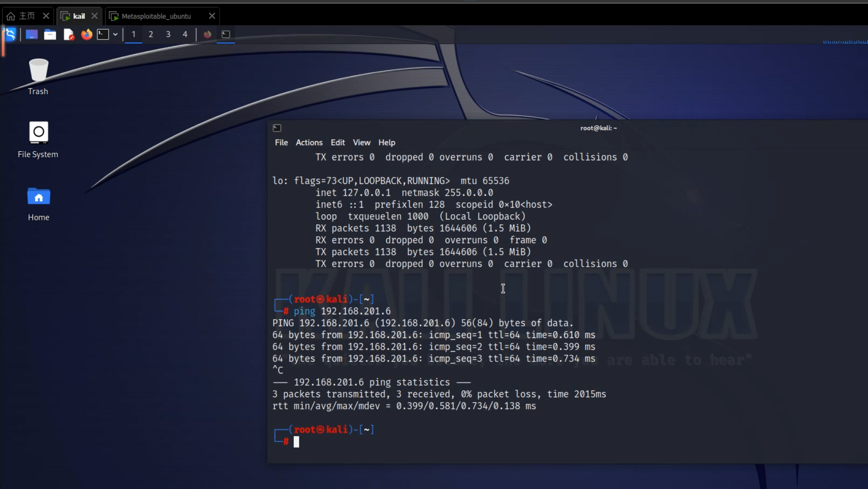Click the terminal window title bar icon
The width and height of the screenshot is (868, 489).
pyautogui.click(x=277, y=128)
